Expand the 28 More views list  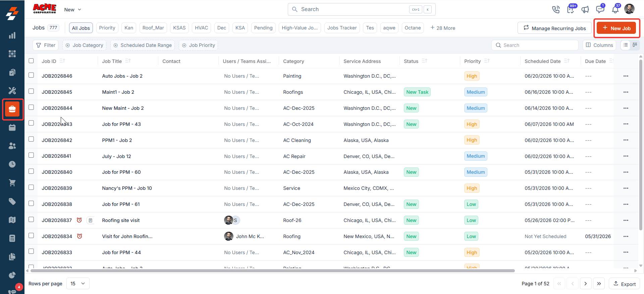[443, 28]
